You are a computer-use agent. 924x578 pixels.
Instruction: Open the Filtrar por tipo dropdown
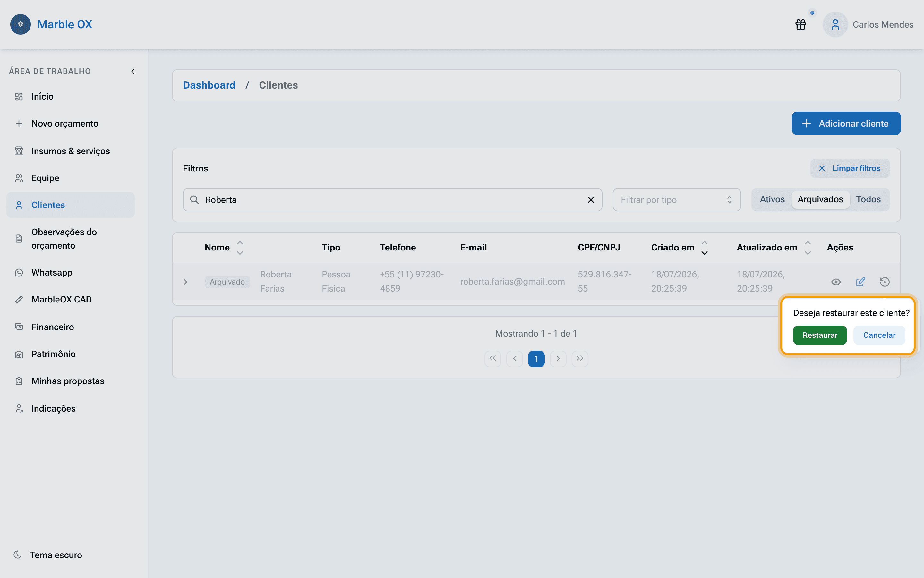coord(677,199)
